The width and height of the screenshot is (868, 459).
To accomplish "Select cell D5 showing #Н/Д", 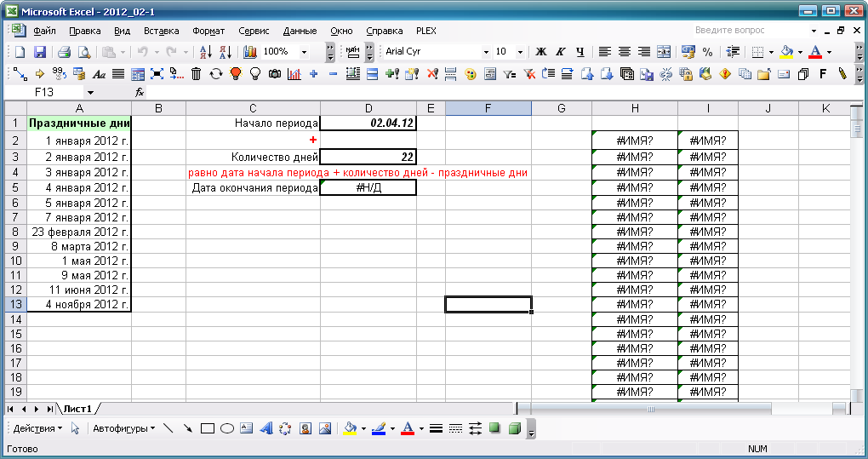I will click(368, 187).
